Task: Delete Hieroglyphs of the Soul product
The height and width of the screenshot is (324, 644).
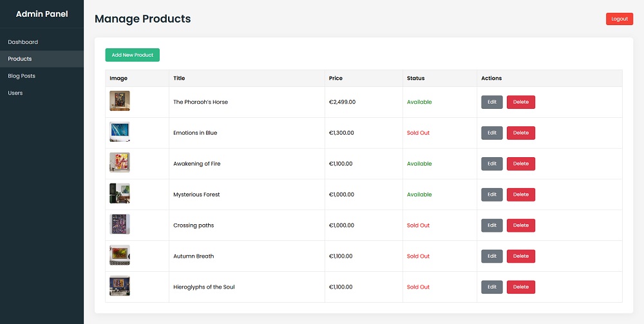Action: [520, 287]
